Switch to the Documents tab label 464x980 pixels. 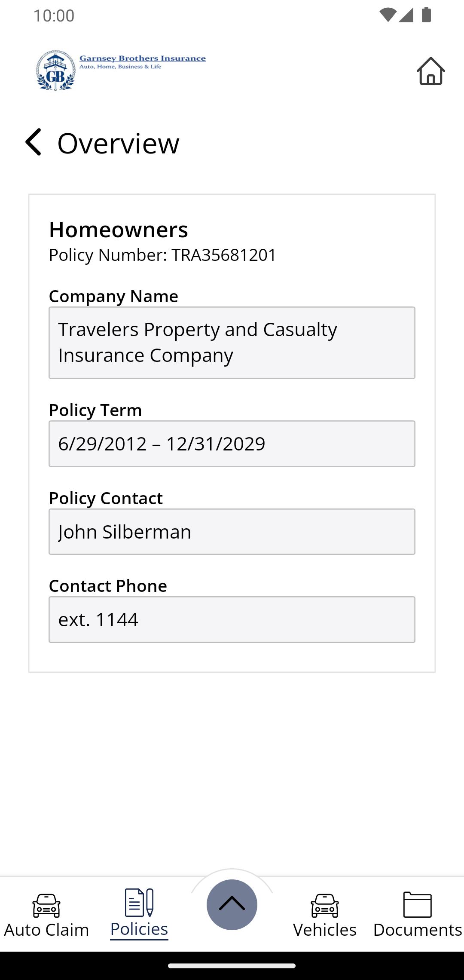click(x=418, y=930)
